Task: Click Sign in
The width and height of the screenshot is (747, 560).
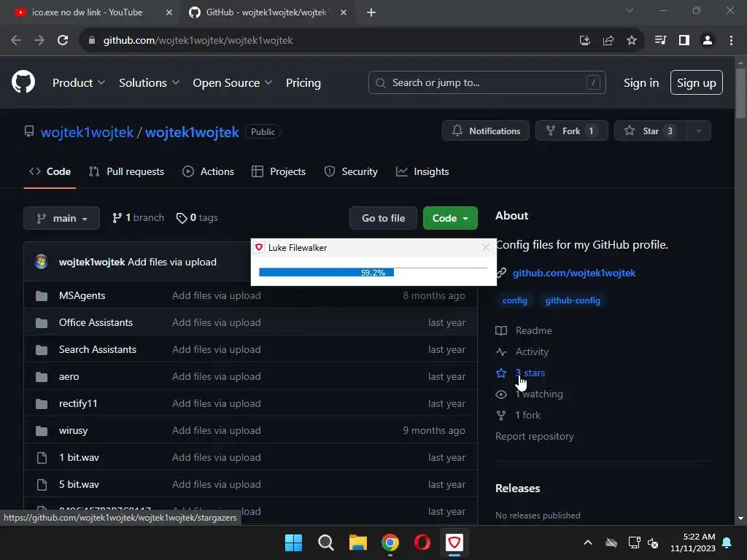Action: point(641,83)
